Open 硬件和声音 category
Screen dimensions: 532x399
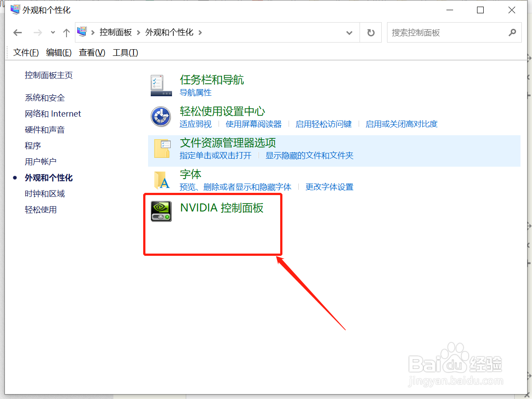coord(45,130)
